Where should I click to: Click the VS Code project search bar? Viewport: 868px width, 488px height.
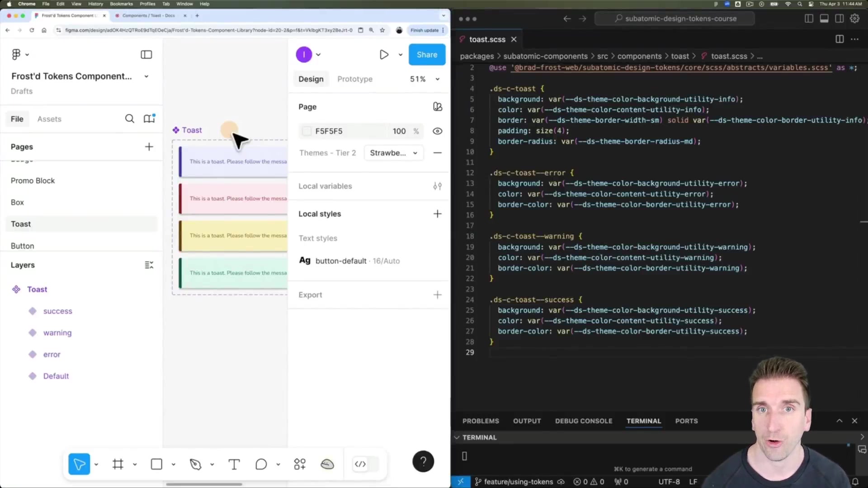pyautogui.click(x=675, y=19)
